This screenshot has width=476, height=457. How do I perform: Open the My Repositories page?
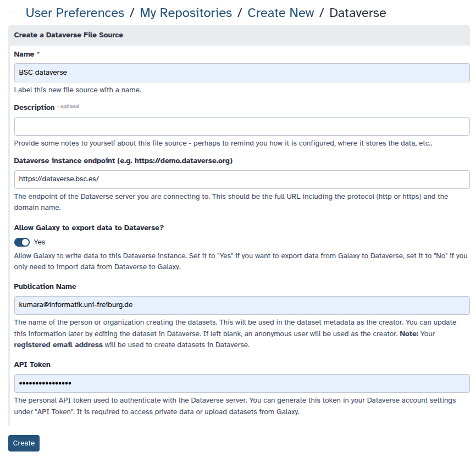tap(185, 13)
